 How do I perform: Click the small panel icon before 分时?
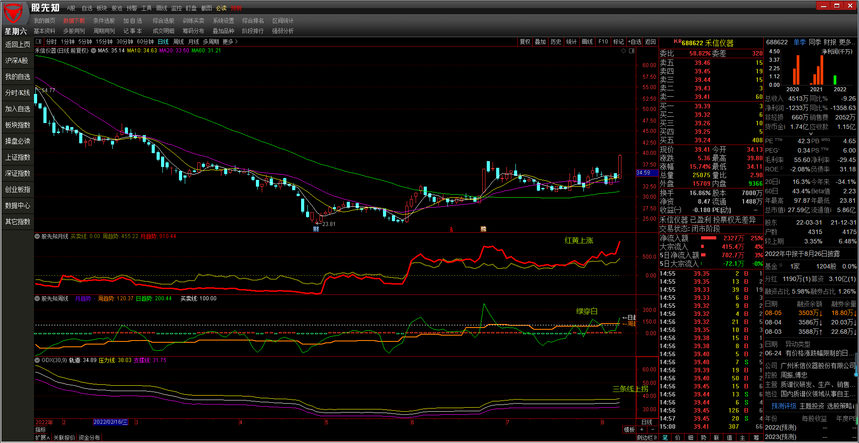38,42
